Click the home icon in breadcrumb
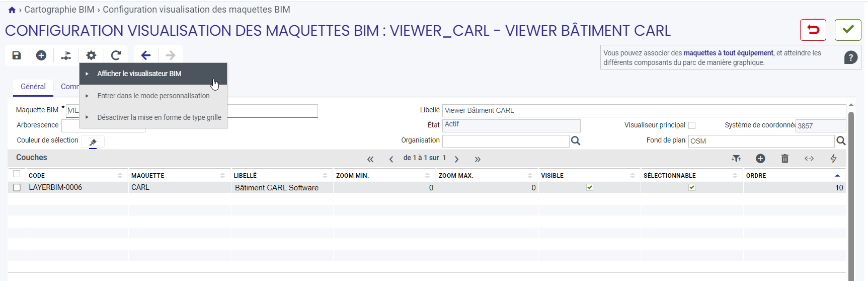The width and height of the screenshot is (868, 281). (12, 10)
